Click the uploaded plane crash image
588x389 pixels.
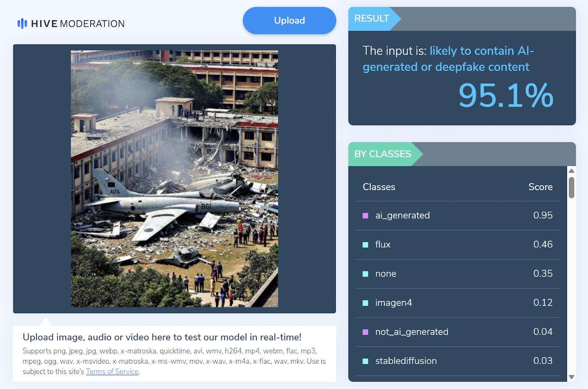(174, 179)
